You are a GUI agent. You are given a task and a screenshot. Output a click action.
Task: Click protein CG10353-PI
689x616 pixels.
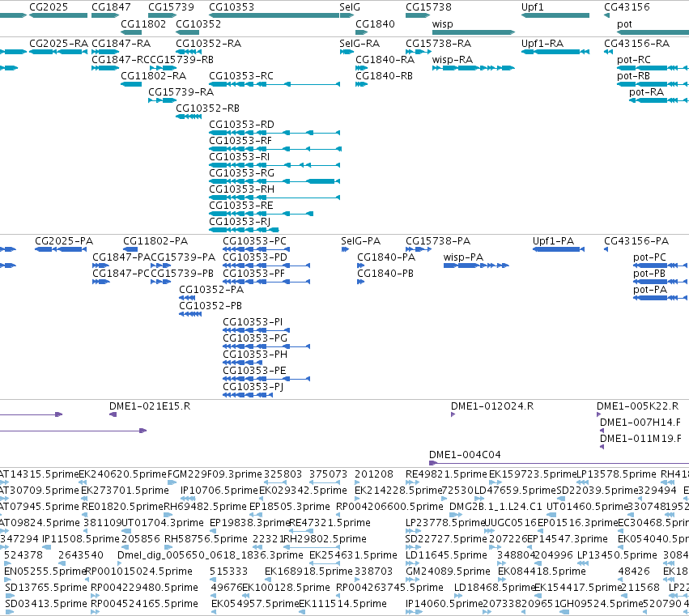coord(256,330)
